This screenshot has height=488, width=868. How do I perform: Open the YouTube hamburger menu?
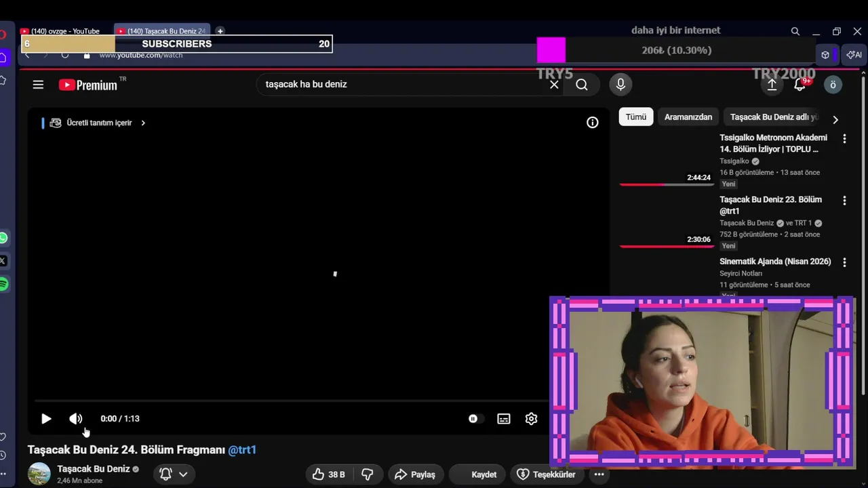[38, 85]
